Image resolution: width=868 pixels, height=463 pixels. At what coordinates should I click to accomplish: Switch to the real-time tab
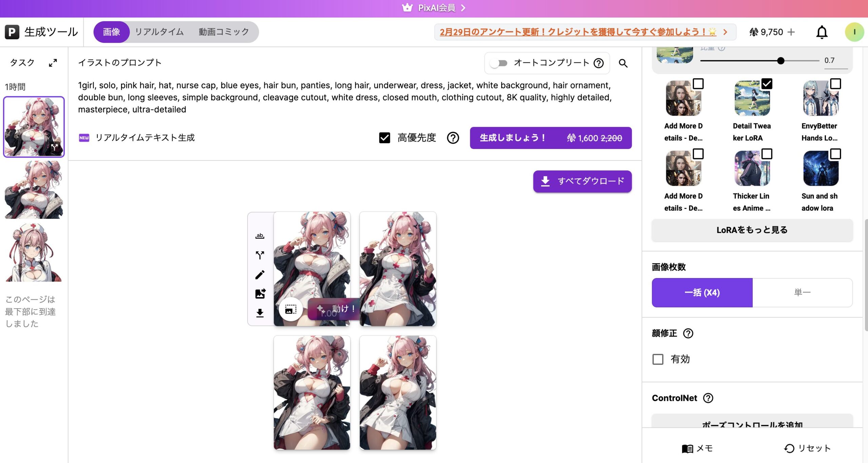[159, 32]
